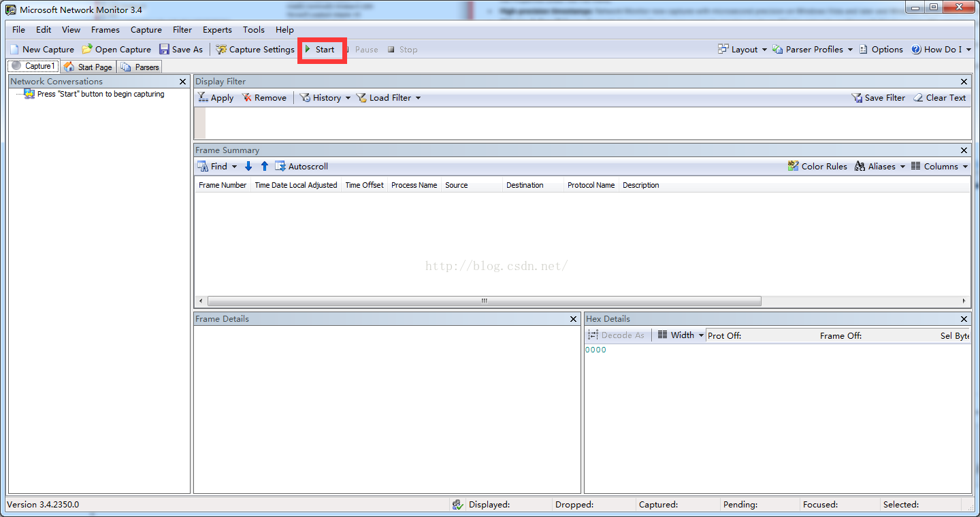The width and height of the screenshot is (980, 517).
Task: Open the filter History dropdown
Action: pos(325,98)
